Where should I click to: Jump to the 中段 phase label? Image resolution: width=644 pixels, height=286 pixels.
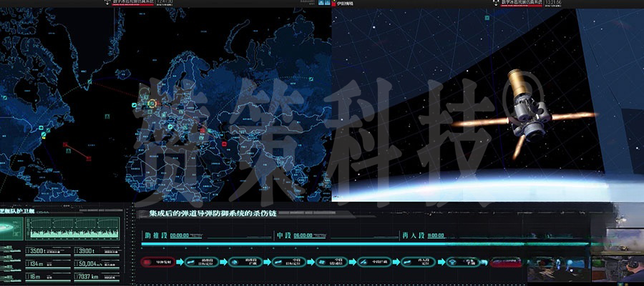pos(284,235)
